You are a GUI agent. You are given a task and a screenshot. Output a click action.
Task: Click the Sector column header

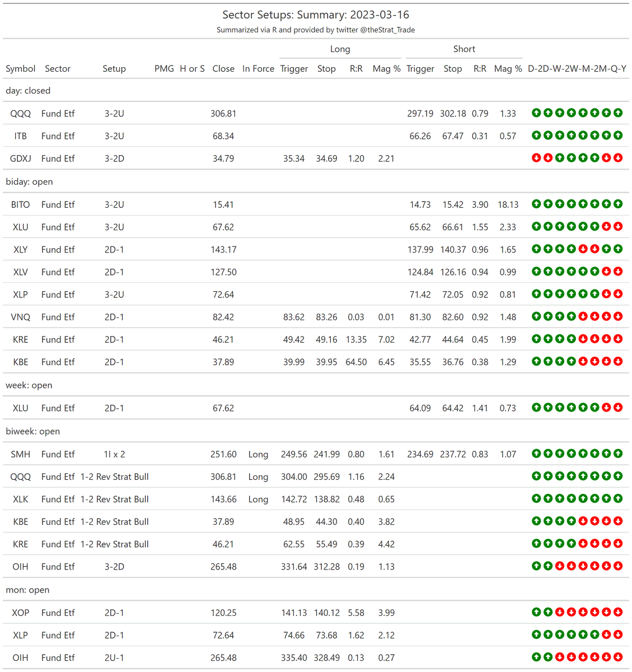click(58, 69)
